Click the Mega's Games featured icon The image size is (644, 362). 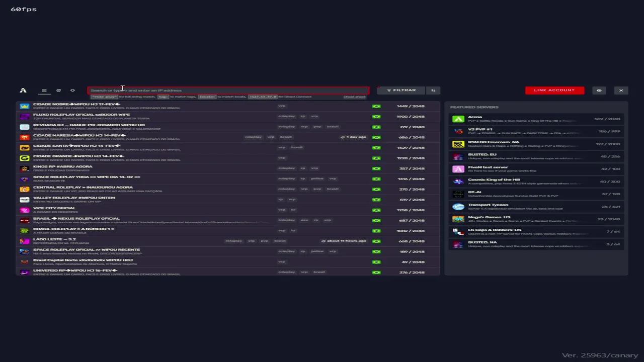[458, 219]
